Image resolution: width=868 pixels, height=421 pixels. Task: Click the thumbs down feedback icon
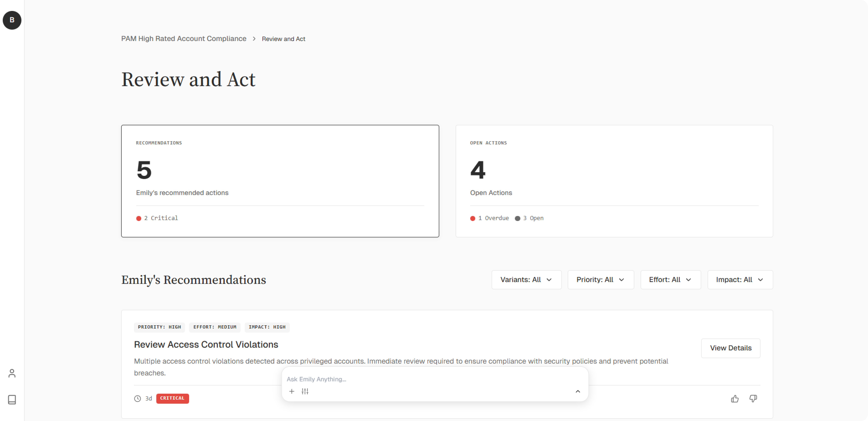point(753,399)
